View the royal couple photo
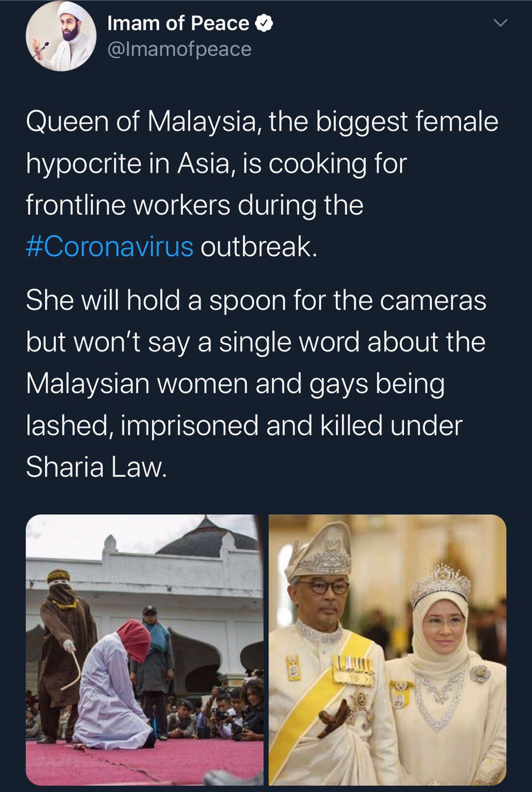The image size is (532, 792). [x=388, y=650]
